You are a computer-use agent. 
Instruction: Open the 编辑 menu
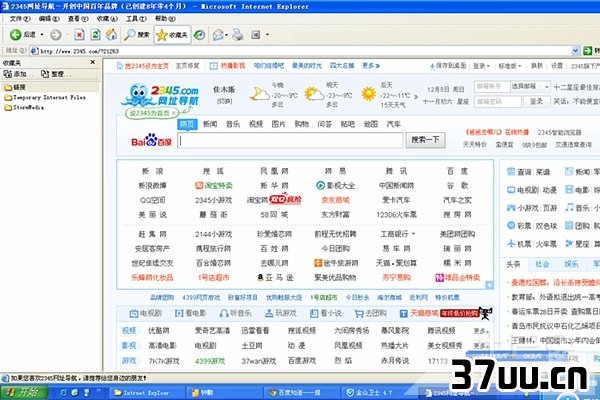(x=49, y=18)
